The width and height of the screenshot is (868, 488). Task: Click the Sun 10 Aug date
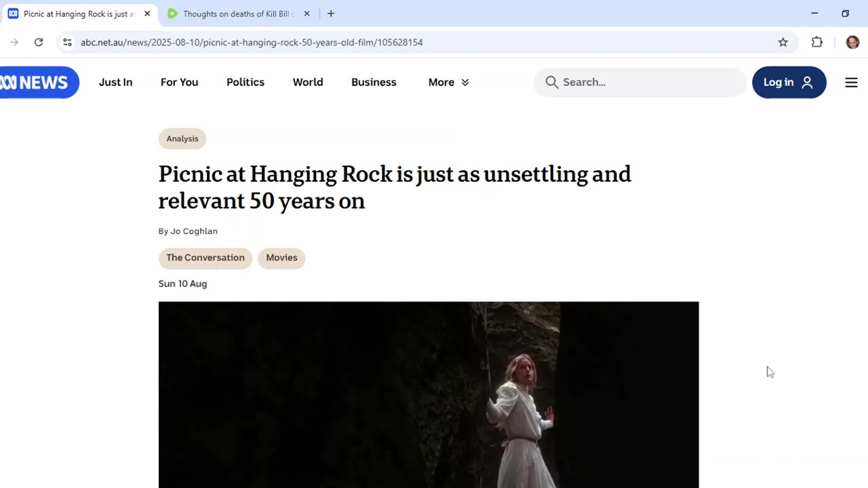coord(182,283)
